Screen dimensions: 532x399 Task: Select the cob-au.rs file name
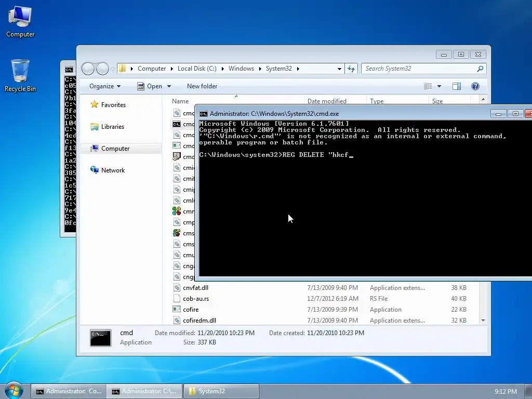[196, 299]
